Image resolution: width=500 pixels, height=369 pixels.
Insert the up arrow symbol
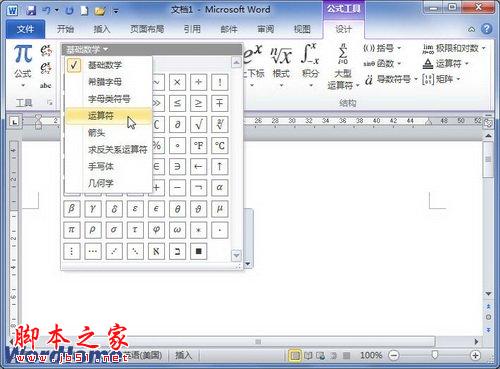(x=220, y=166)
